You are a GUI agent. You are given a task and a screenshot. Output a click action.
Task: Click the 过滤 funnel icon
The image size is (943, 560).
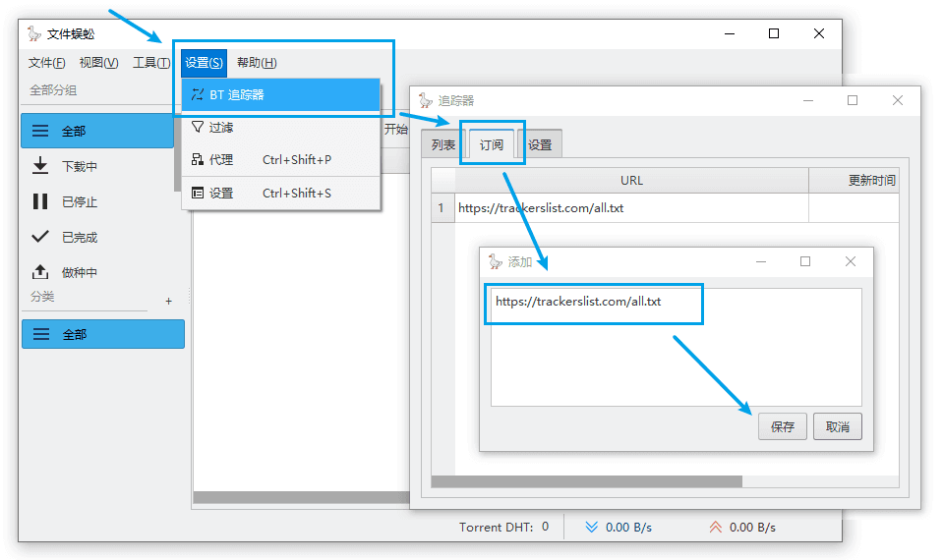(x=198, y=128)
